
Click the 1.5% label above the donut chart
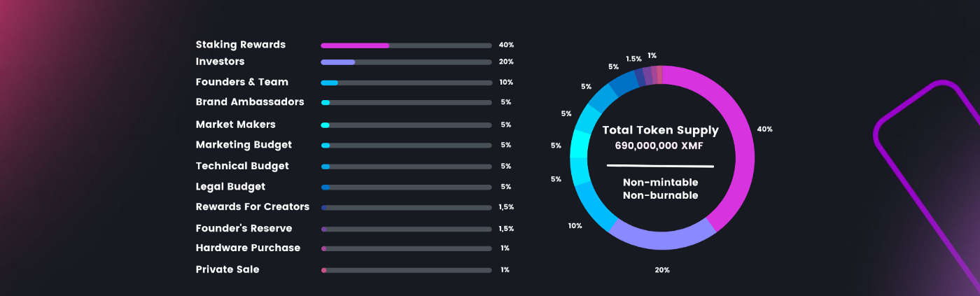633,59
